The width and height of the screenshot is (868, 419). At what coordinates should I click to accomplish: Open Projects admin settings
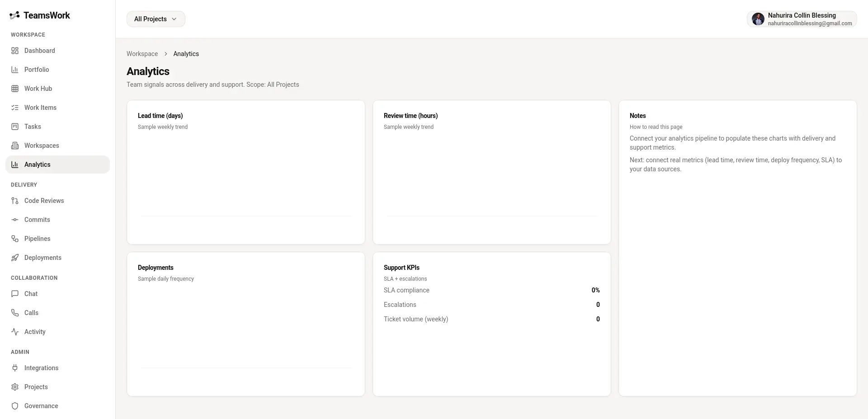coord(57,387)
